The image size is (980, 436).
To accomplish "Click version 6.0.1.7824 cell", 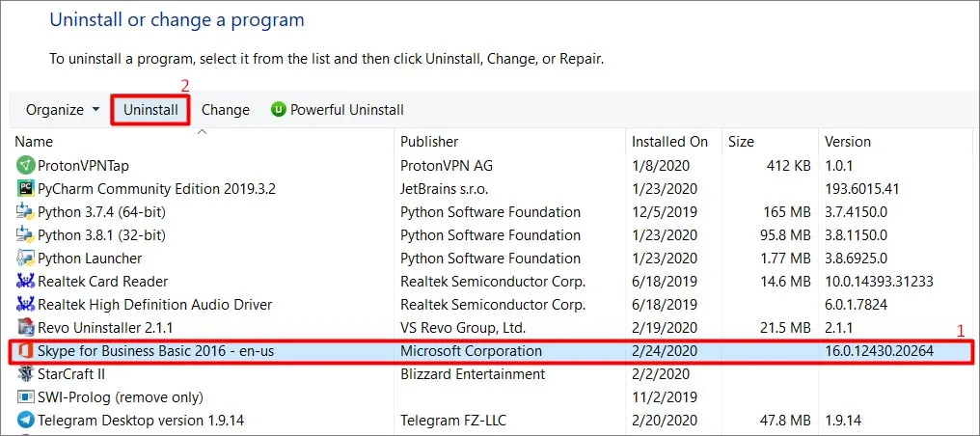I will [x=857, y=304].
